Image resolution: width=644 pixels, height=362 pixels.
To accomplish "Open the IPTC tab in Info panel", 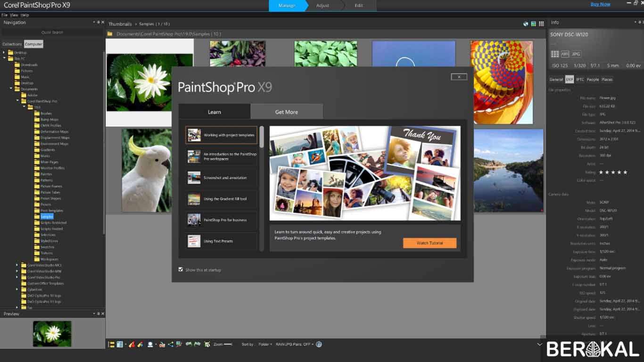I will [580, 79].
